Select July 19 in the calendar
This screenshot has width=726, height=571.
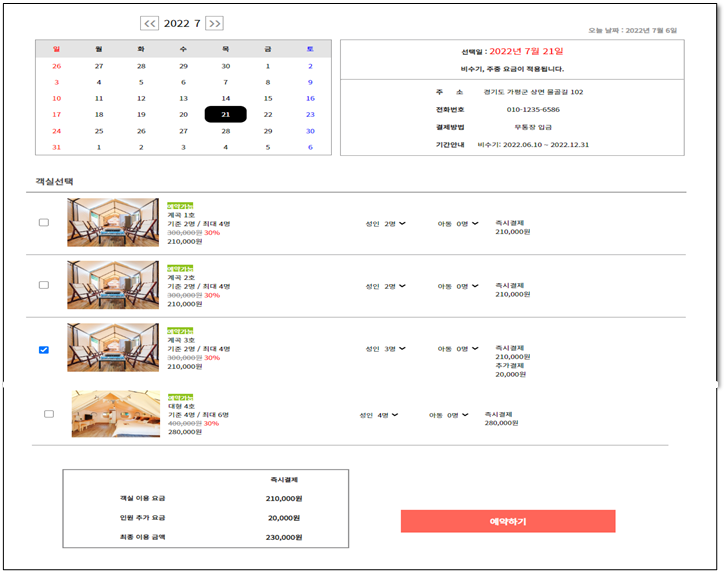[141, 114]
